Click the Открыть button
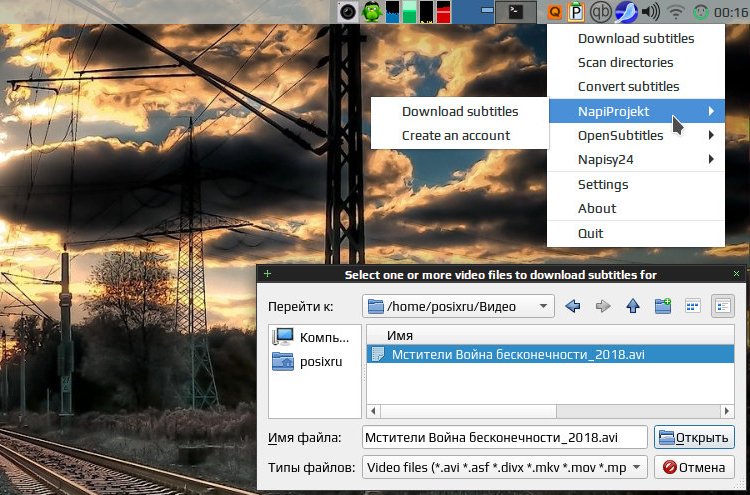The width and height of the screenshot is (750, 495). [x=694, y=437]
